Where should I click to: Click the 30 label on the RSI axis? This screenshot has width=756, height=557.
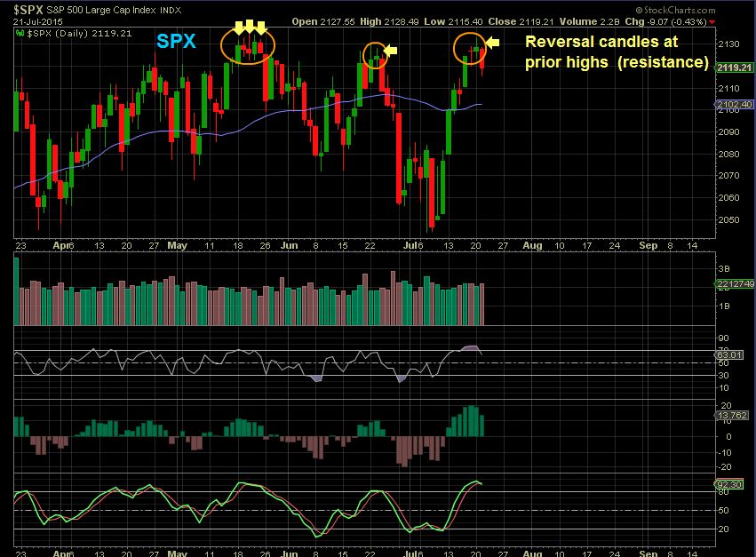(724, 375)
